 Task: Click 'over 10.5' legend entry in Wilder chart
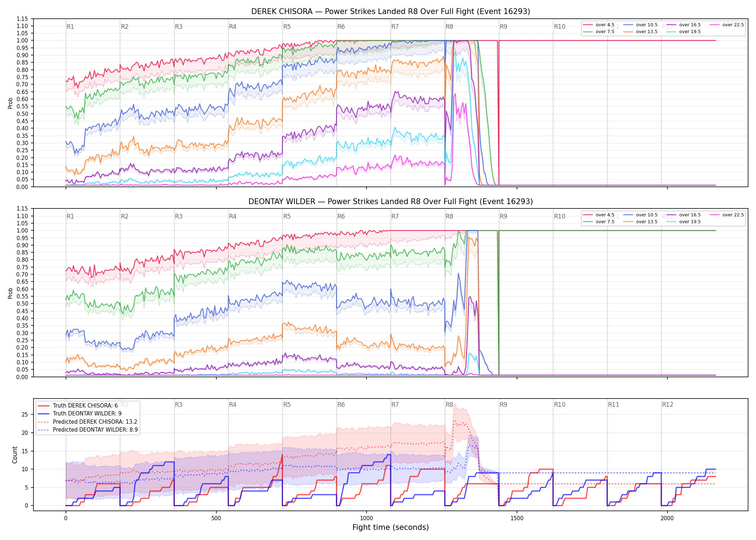tap(640, 215)
